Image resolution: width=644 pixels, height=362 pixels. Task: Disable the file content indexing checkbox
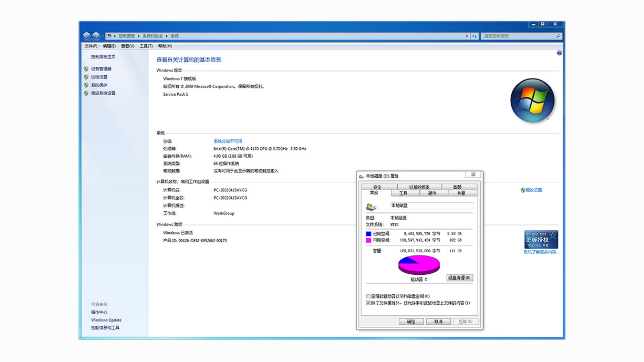368,303
